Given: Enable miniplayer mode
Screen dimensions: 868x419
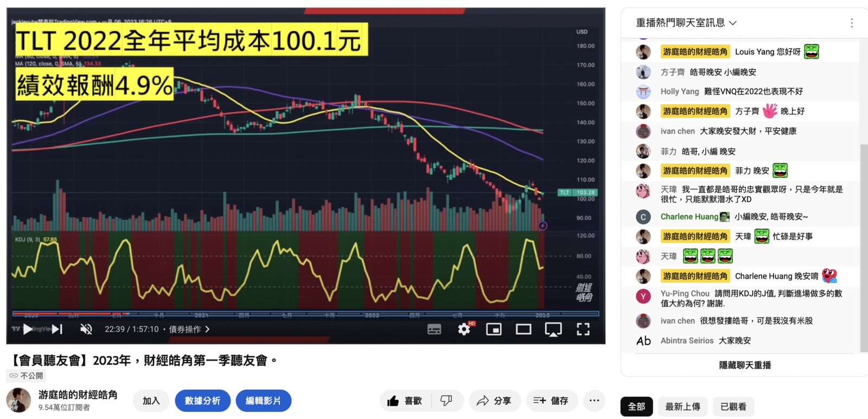Looking at the screenshot, I should (494, 329).
